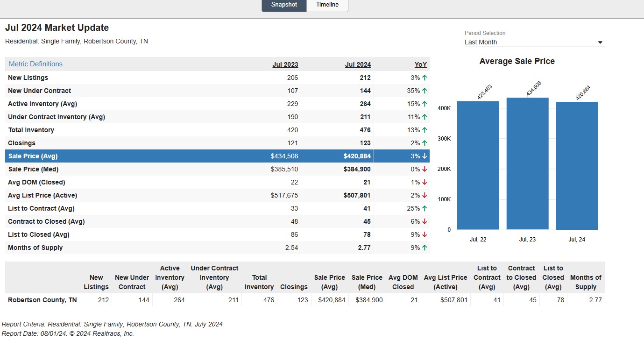Open the Metric Definitions link
Image resolution: width=644 pixels, height=354 pixels.
(35, 64)
